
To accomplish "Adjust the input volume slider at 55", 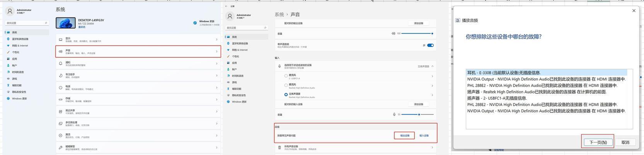I will point(418,114).
